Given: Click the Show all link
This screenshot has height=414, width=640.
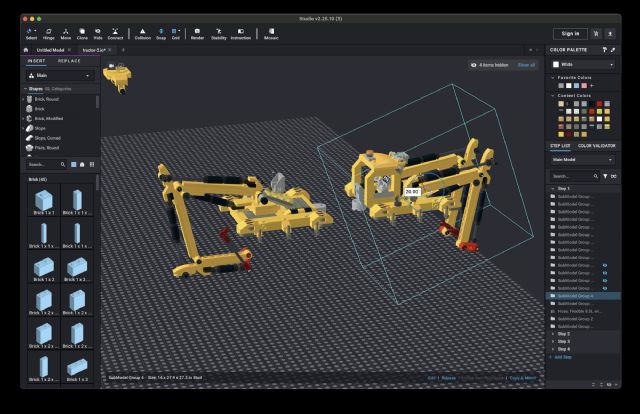Looking at the screenshot, I should [x=526, y=64].
